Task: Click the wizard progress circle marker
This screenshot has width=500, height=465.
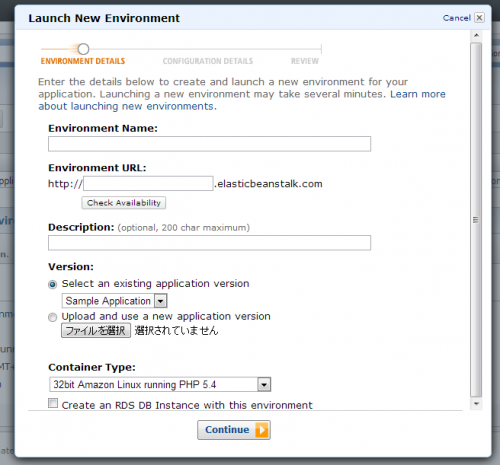Action: tap(83, 49)
